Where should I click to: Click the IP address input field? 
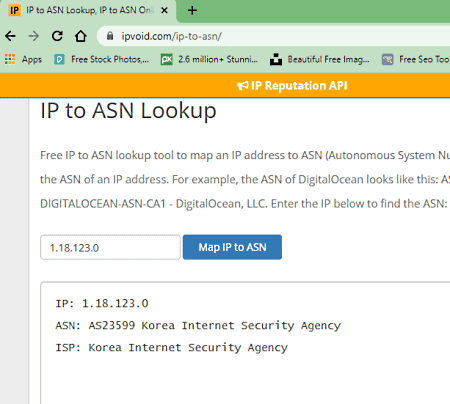110,247
